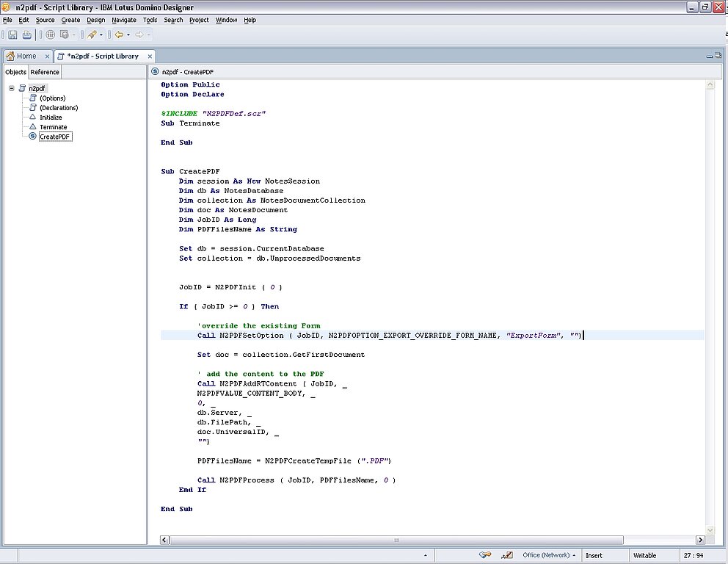728x564 pixels.
Task: Switch to the Home tab
Action: [x=26, y=57]
